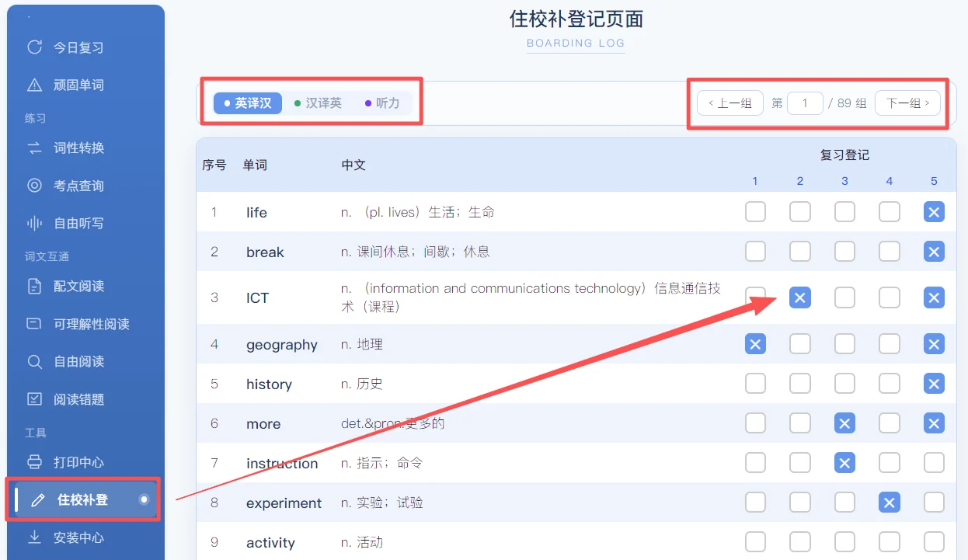Click the 自由听写 sound wave icon
The height and width of the screenshot is (560, 968).
pyautogui.click(x=34, y=223)
